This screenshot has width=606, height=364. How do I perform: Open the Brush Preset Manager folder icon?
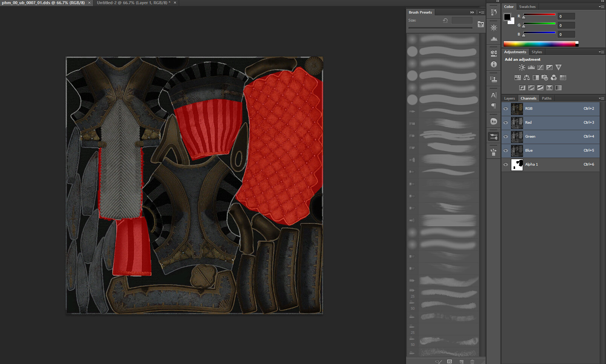481,24
